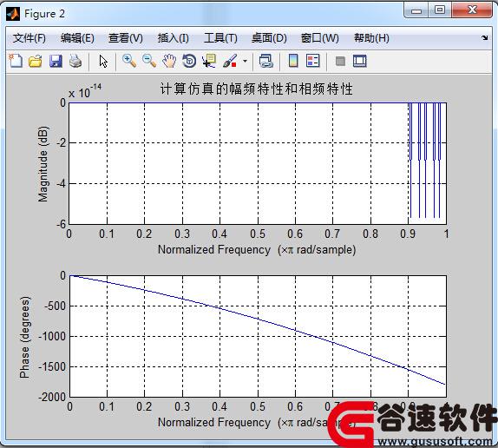Screen dimensions: 498x448
Task: Click the plot title 计算仿真的幅频特性和相频特性
Action: (x=256, y=89)
